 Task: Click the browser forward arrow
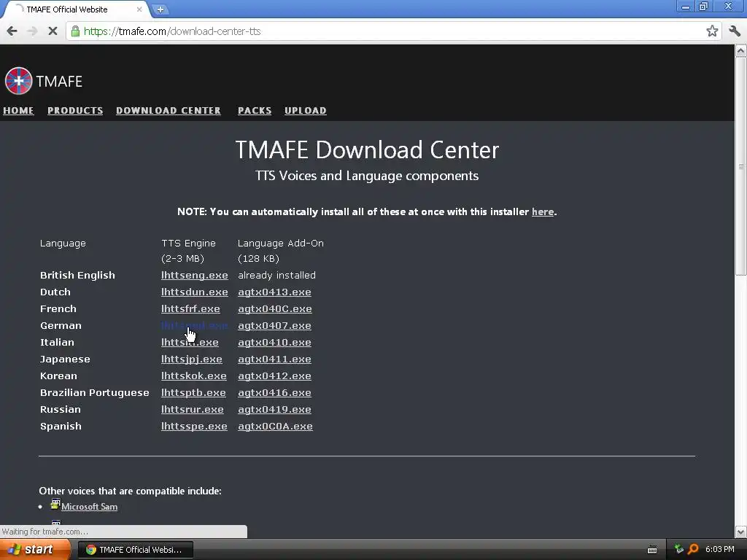(32, 31)
